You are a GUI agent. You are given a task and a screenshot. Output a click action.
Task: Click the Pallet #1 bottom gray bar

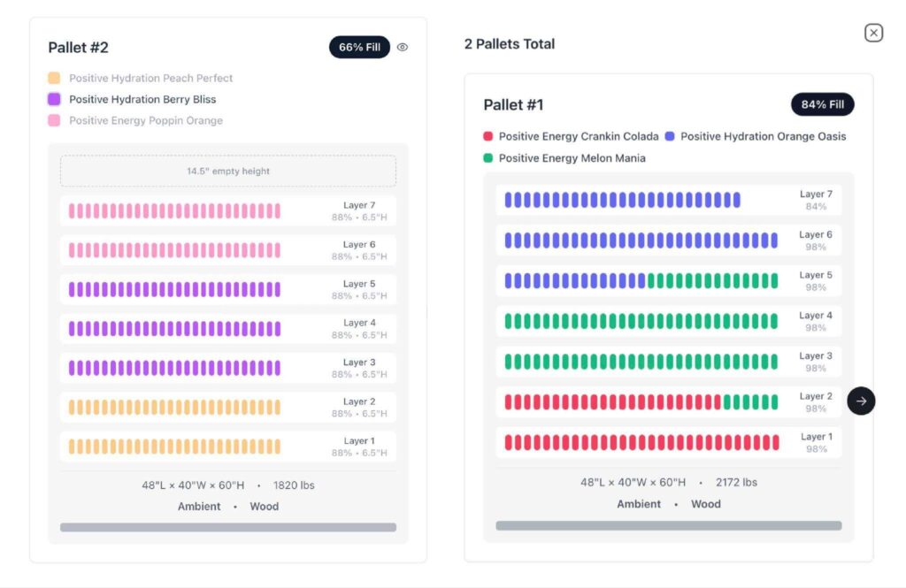pos(668,525)
